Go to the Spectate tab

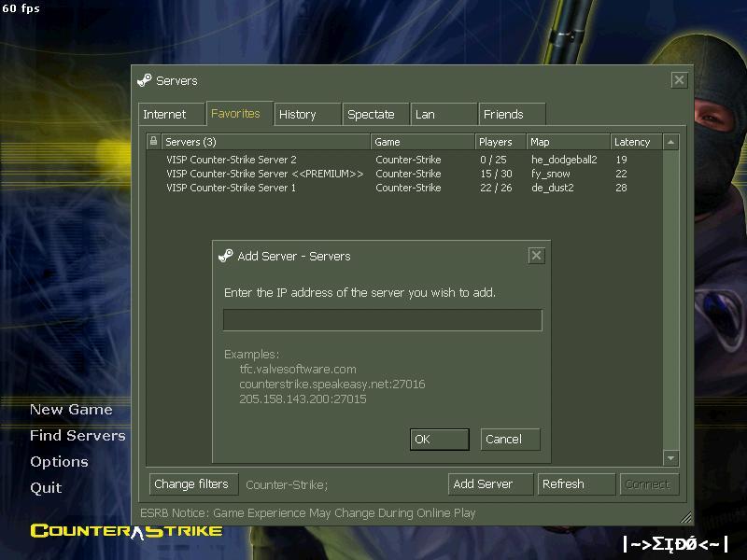point(376,114)
